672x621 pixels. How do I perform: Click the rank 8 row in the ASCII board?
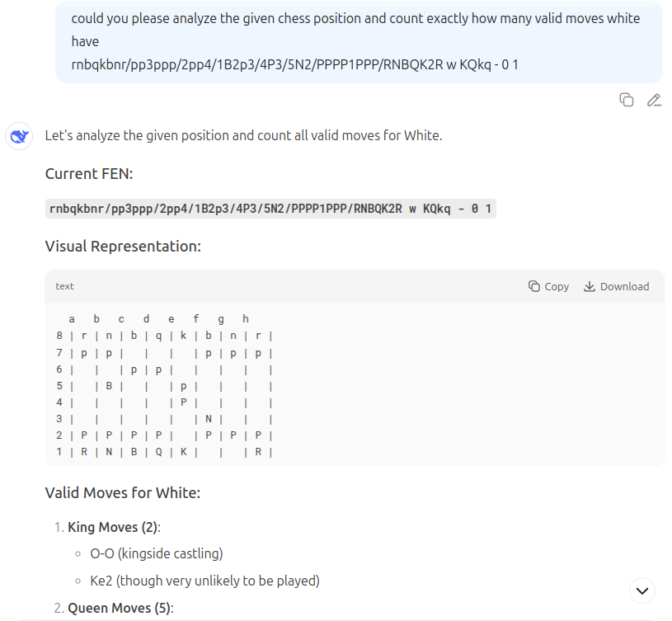[164, 336]
